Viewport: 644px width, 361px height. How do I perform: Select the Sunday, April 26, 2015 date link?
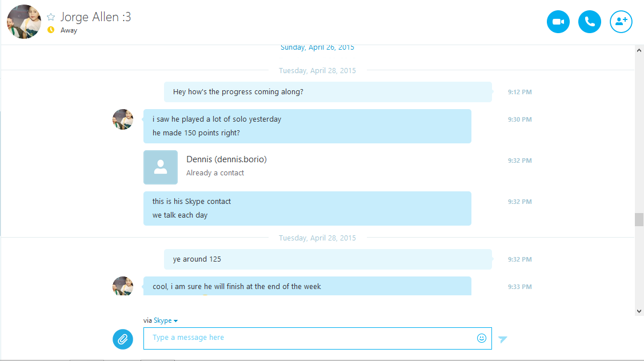click(317, 47)
